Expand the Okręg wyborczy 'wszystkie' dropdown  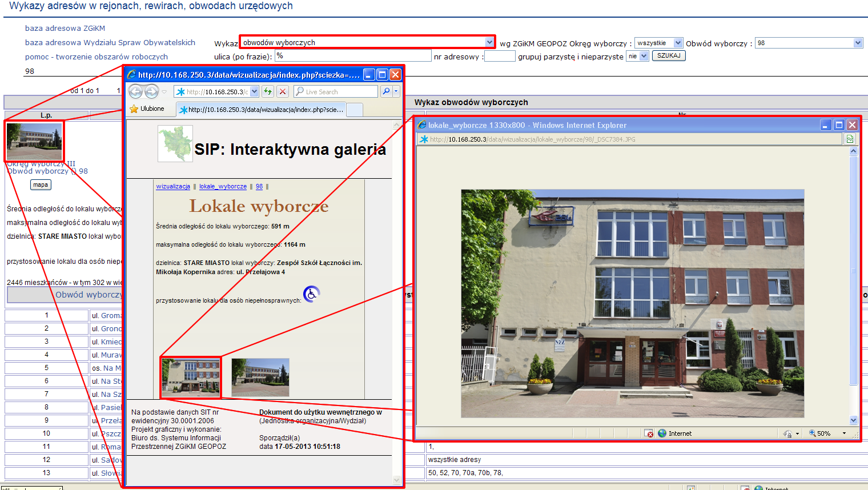click(678, 43)
